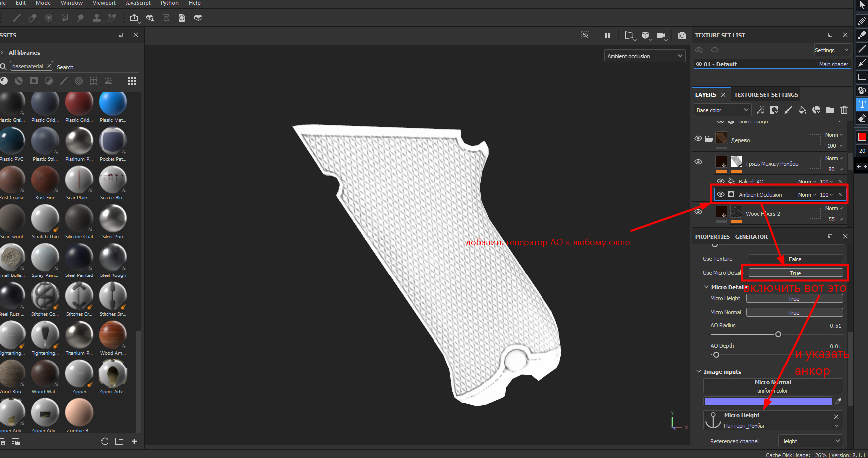Viewport: 868px width, 458px height.
Task: Open texture set Settings dropdown
Action: 832,50
